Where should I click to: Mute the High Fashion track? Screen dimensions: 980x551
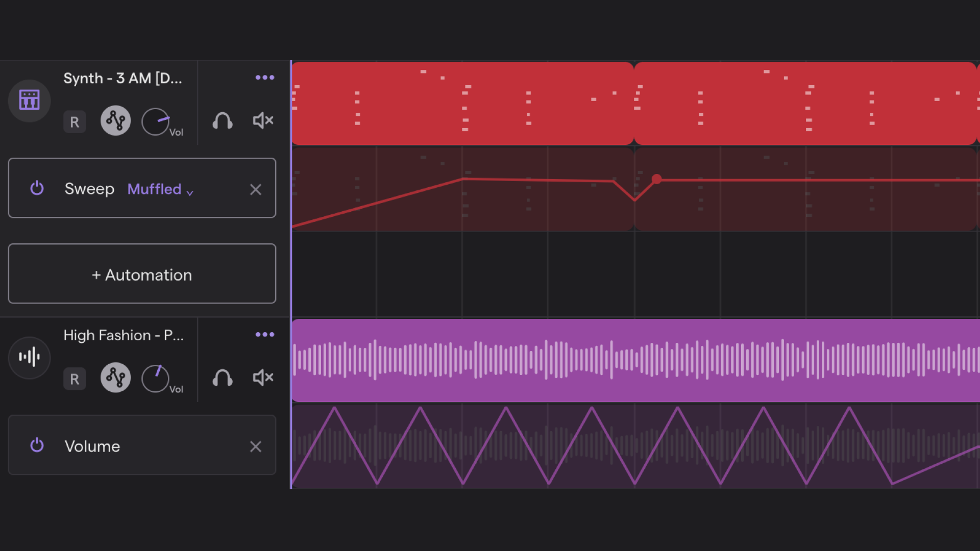262,378
